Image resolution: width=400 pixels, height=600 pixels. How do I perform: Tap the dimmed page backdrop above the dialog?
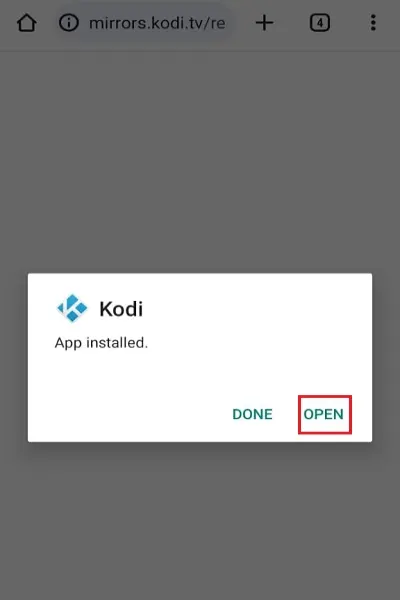[200, 163]
